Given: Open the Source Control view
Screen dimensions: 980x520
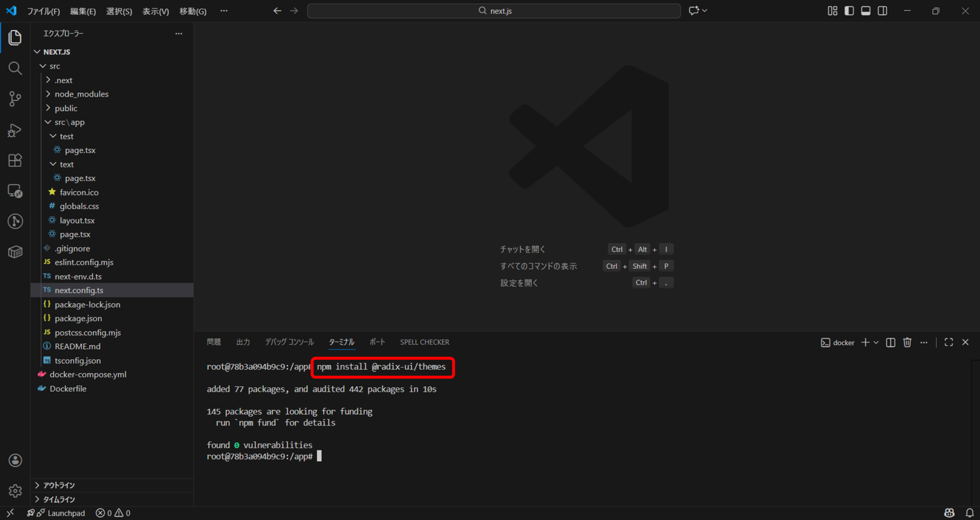Looking at the screenshot, I should pos(15,99).
